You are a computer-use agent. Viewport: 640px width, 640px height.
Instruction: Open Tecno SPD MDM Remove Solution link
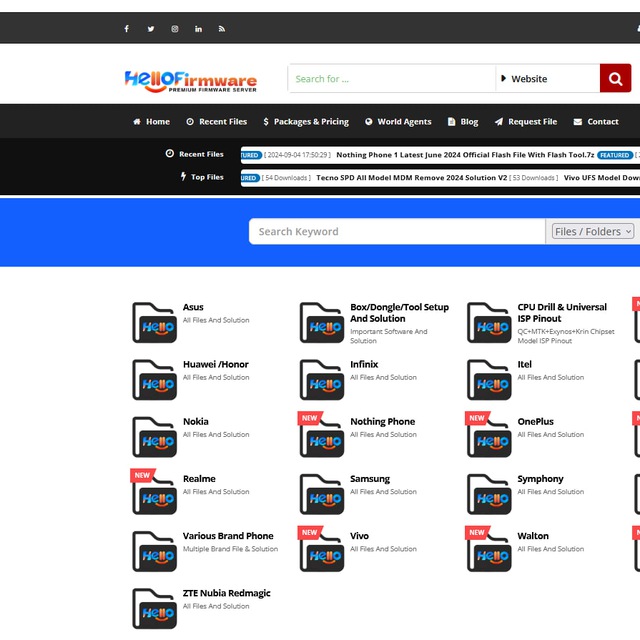pyautogui.click(x=411, y=178)
